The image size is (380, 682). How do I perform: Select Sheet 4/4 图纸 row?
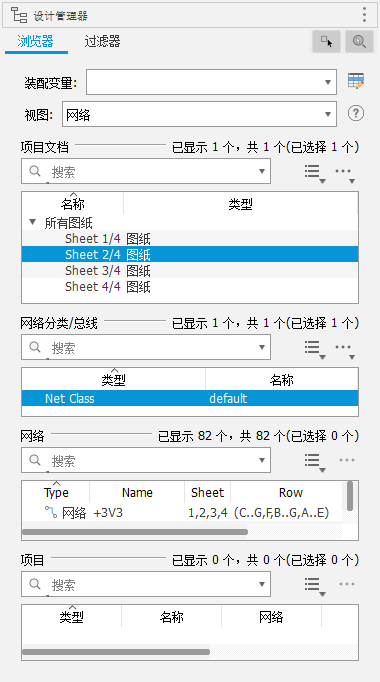click(190, 286)
